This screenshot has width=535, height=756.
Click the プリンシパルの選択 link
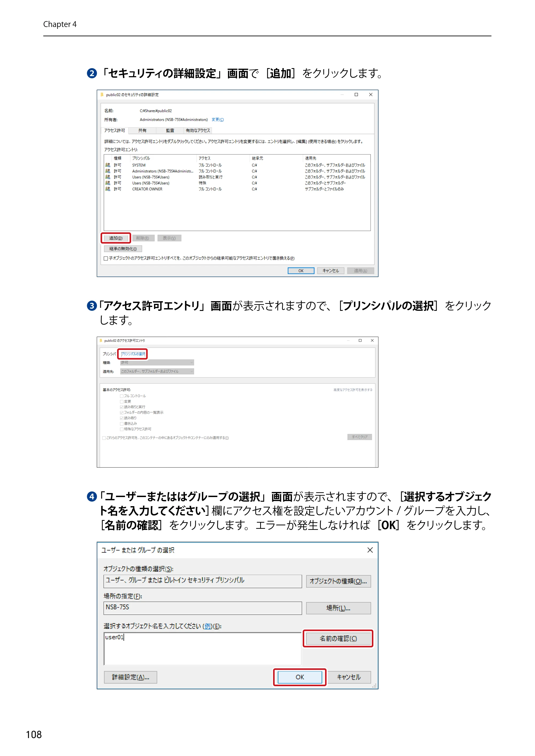click(133, 354)
